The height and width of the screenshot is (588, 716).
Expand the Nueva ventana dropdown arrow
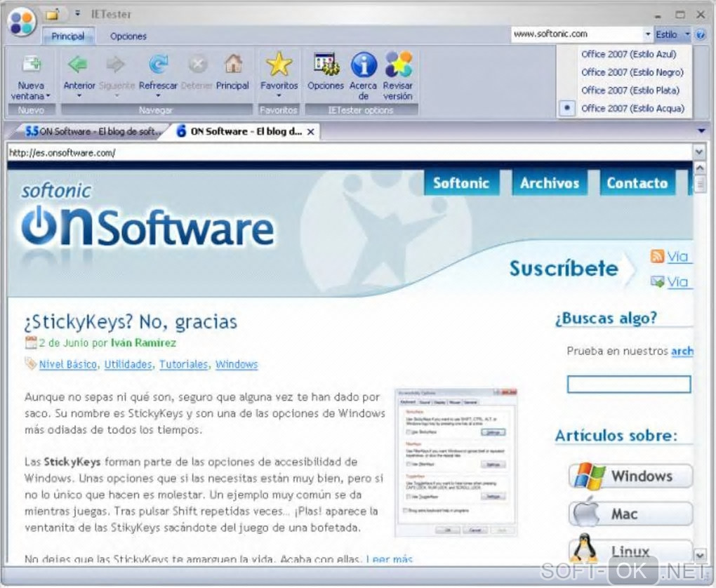click(48, 96)
